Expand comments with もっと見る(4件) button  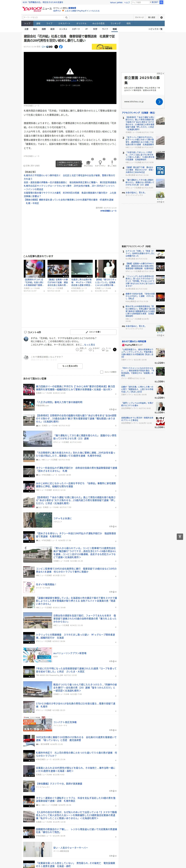pyautogui.click(x=70, y=366)
